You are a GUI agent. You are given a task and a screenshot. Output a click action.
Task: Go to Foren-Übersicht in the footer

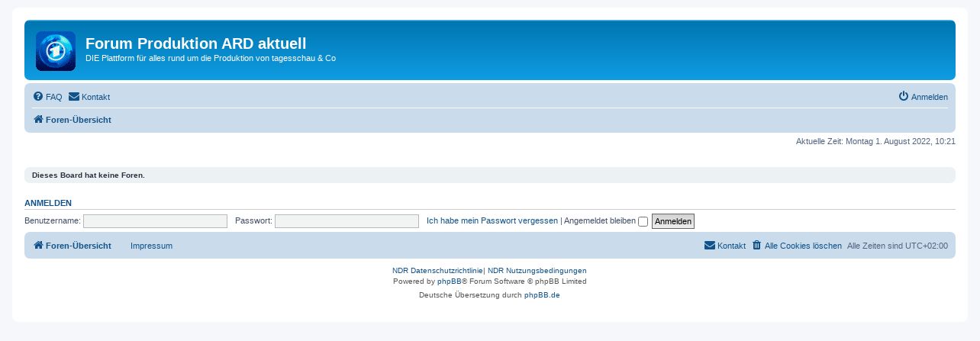click(x=79, y=246)
